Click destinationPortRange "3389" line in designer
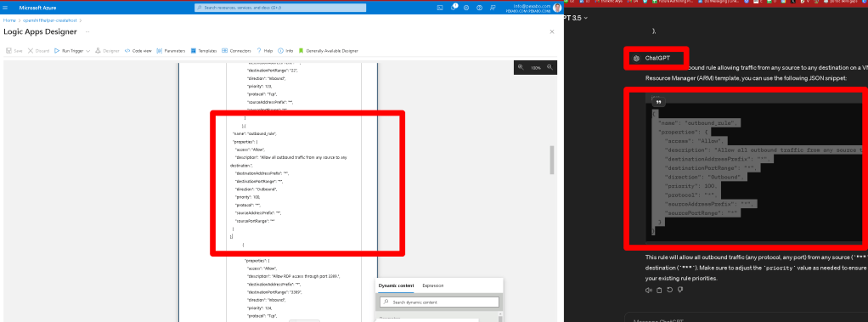This screenshot has width=868, height=322. tap(275, 291)
